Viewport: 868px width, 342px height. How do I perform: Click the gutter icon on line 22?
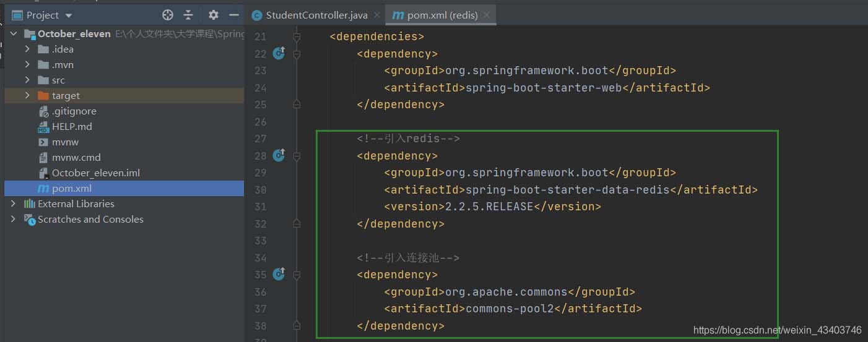[279, 53]
